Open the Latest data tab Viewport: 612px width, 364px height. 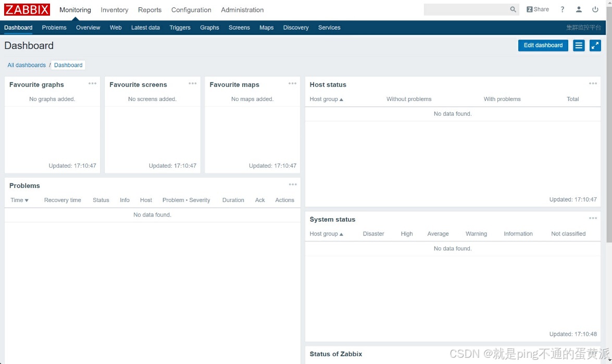click(146, 28)
